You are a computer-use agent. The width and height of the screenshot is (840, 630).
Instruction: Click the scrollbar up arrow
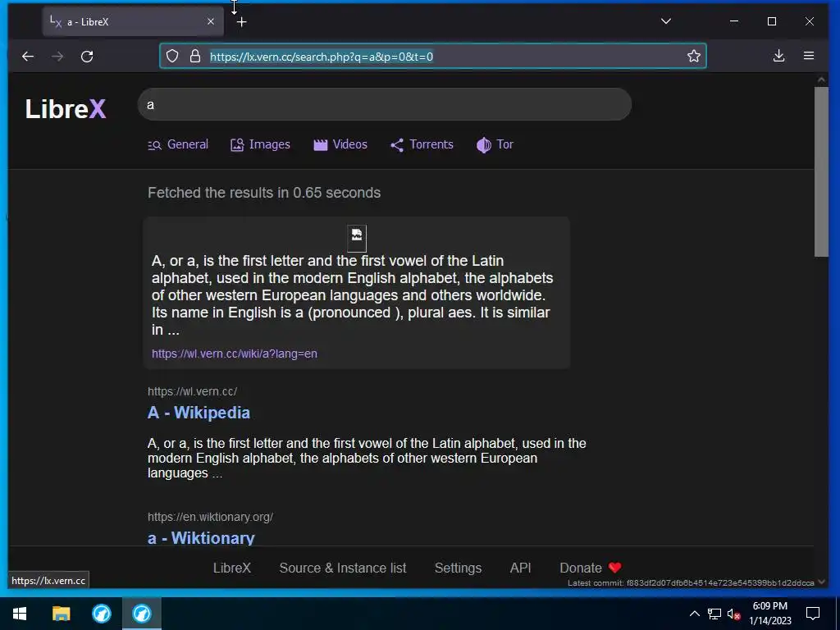821,80
